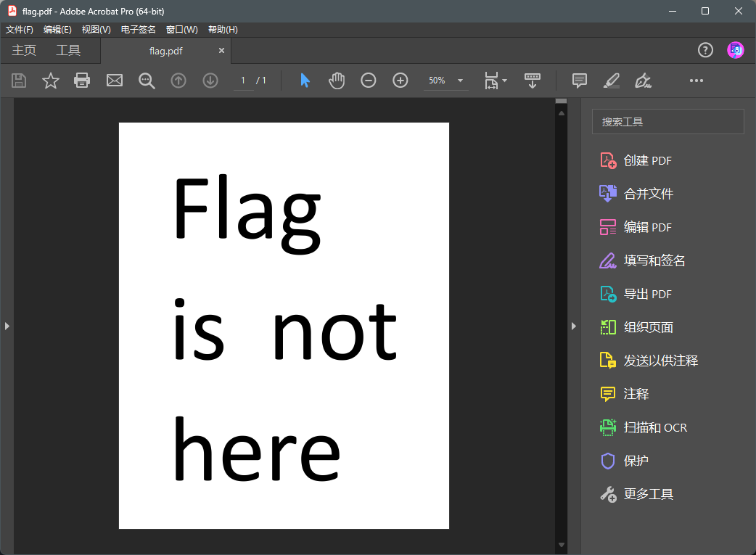Open the find text magnifier icon
Viewport: 756px width, 555px height.
(147, 81)
